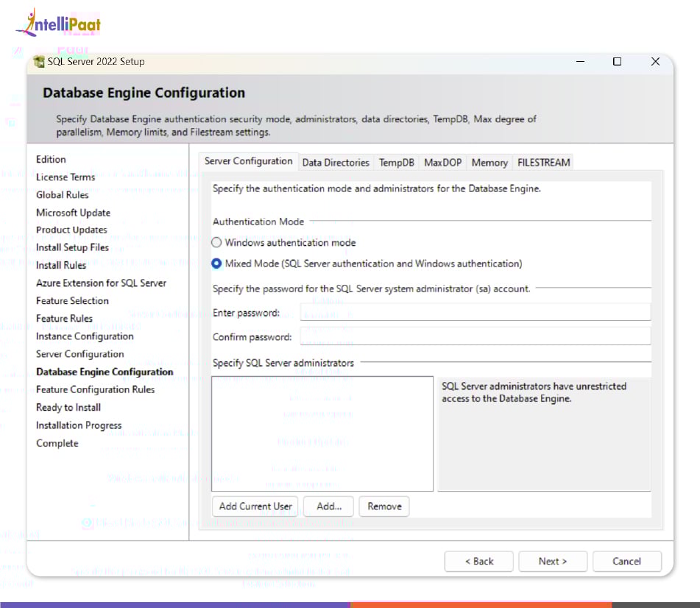Select Windows authentication mode radio button
Image resolution: width=700 pixels, height=608 pixels.
tap(216, 242)
